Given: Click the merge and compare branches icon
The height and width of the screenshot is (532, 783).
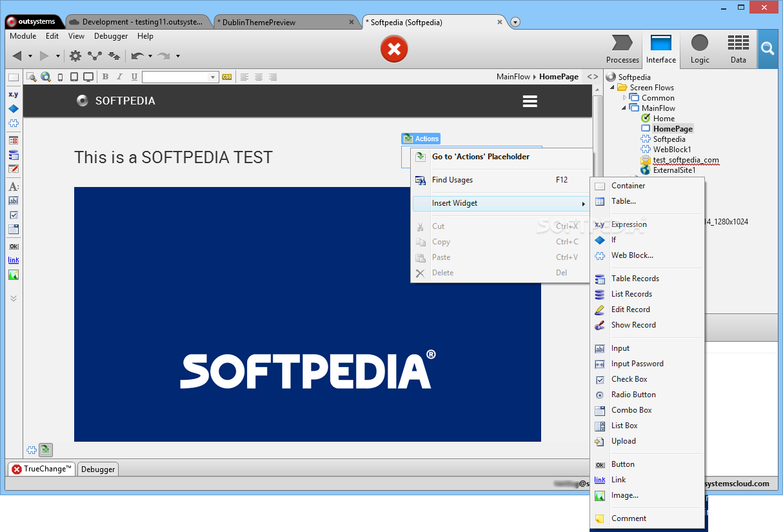Looking at the screenshot, I should [x=95, y=56].
